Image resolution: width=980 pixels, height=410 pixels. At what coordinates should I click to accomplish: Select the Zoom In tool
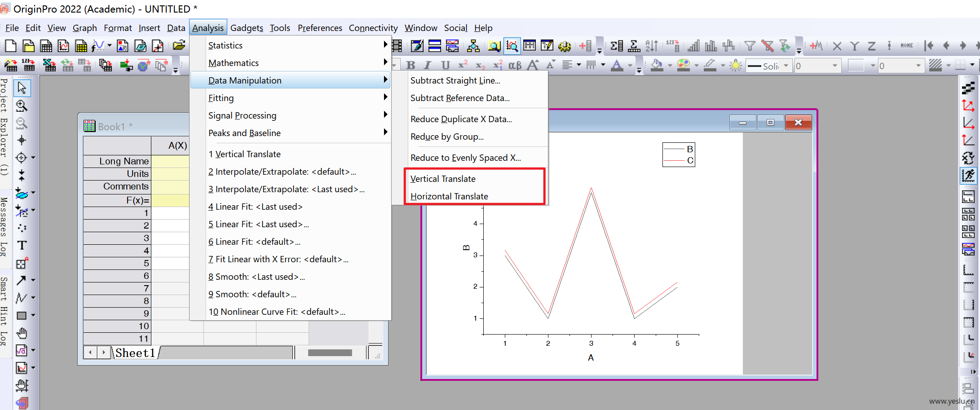pyautogui.click(x=21, y=106)
